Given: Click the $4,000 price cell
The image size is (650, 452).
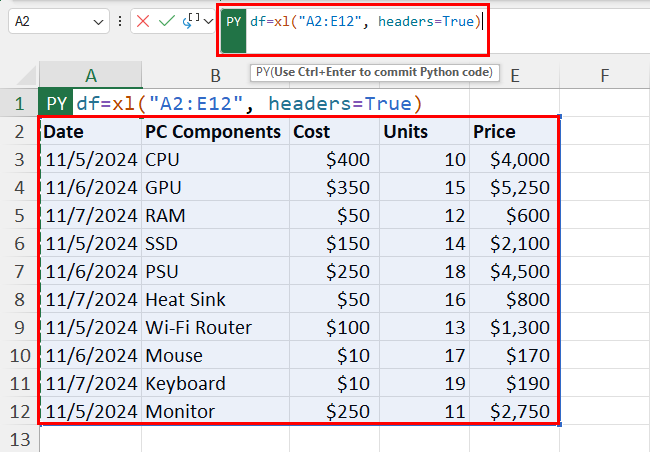Looking at the screenshot, I should point(514,159).
